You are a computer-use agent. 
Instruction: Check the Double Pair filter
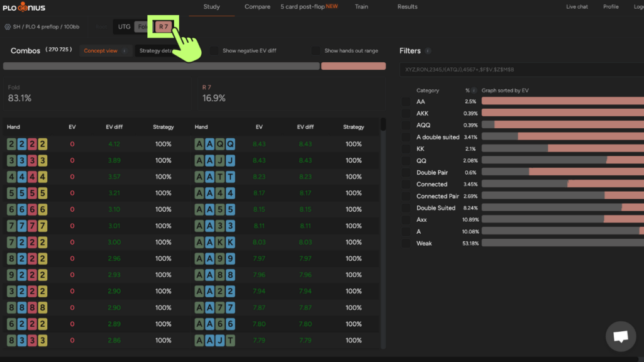tap(406, 173)
